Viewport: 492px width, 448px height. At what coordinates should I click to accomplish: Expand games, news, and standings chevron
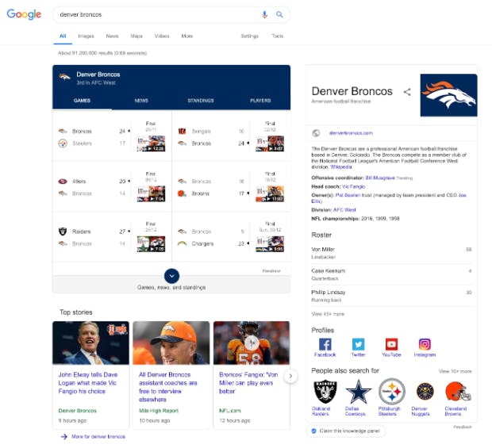pyautogui.click(x=171, y=276)
